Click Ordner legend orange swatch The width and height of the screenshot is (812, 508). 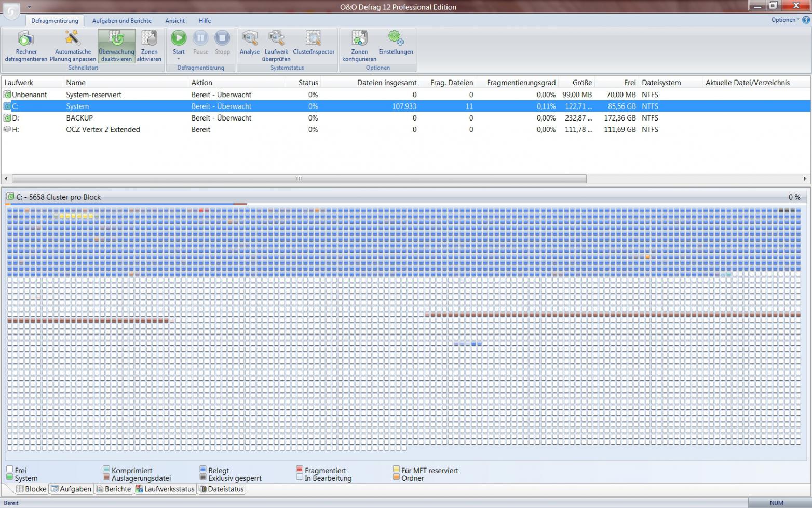click(397, 477)
